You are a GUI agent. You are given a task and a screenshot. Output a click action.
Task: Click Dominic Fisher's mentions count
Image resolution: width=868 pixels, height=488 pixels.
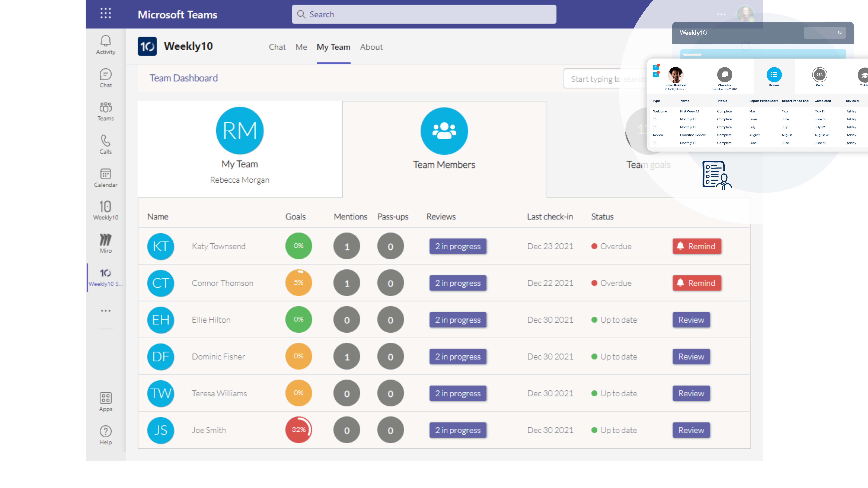(x=347, y=356)
